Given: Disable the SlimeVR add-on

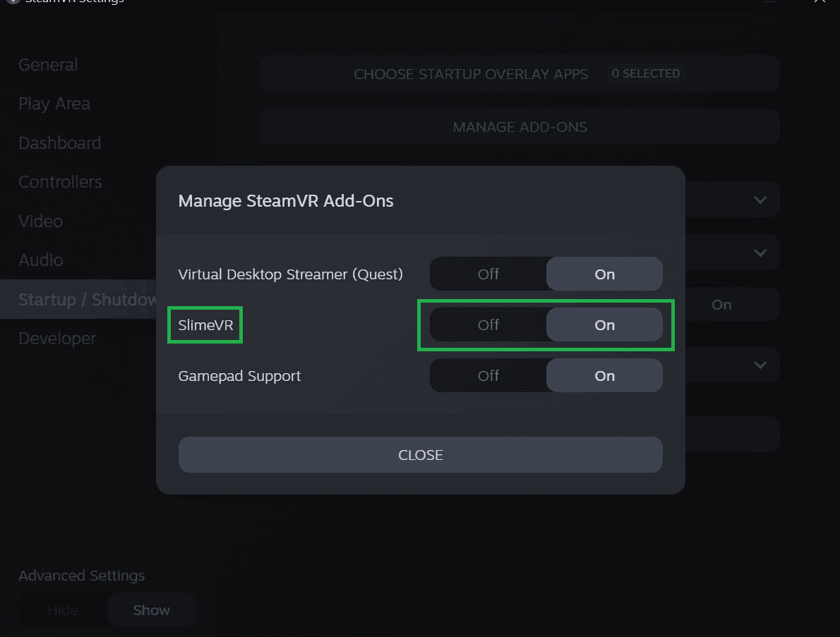Looking at the screenshot, I should [x=488, y=324].
